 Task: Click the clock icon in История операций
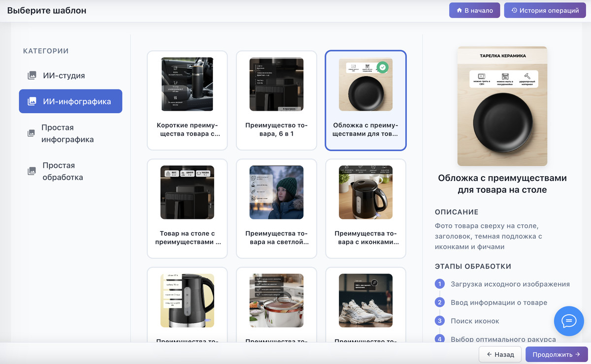click(515, 10)
